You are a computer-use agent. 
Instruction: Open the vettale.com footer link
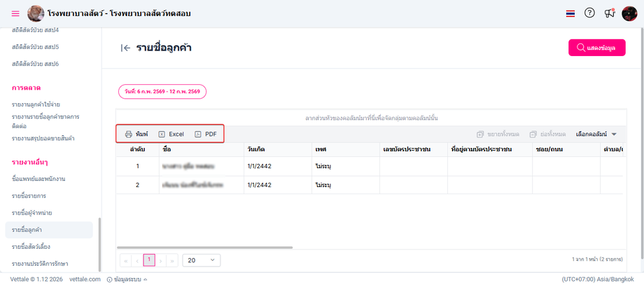(85, 280)
